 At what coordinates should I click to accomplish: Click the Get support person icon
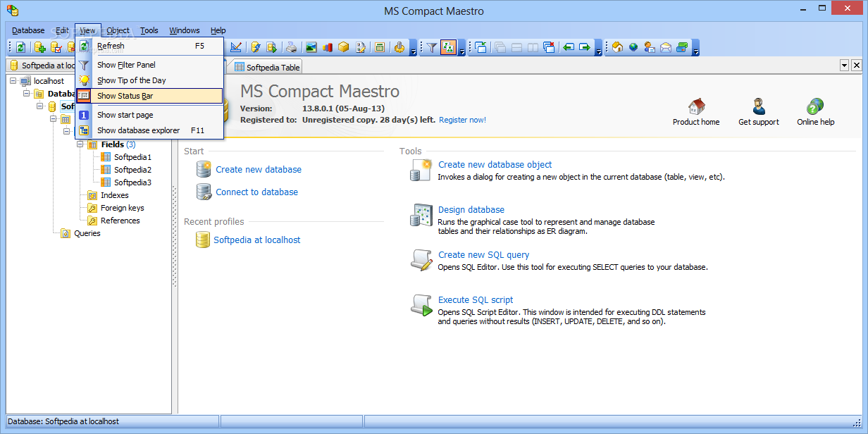coord(759,106)
